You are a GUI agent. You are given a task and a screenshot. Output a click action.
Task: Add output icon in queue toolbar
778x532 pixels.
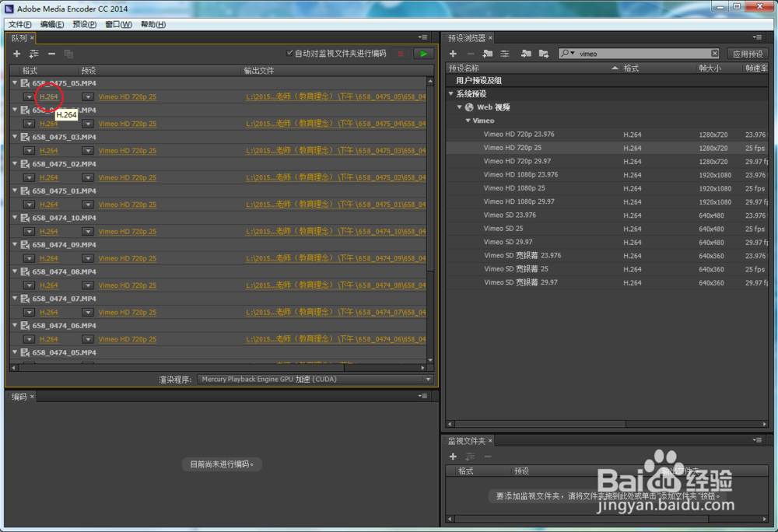click(34, 54)
